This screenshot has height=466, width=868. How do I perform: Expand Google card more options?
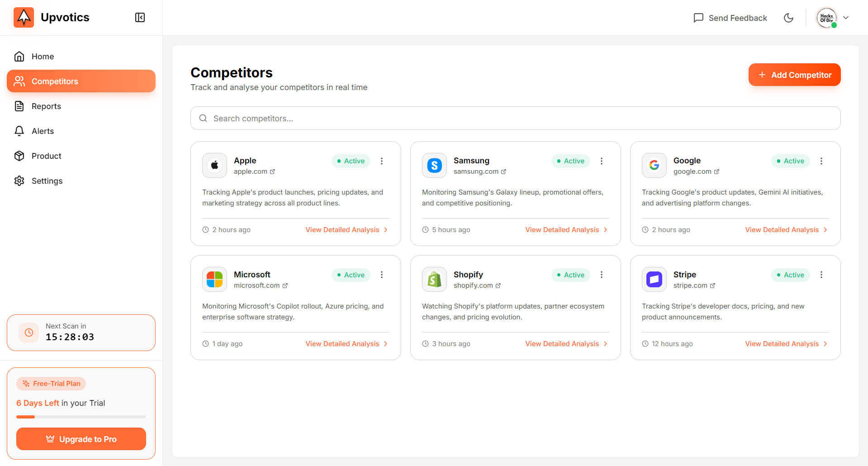821,161
